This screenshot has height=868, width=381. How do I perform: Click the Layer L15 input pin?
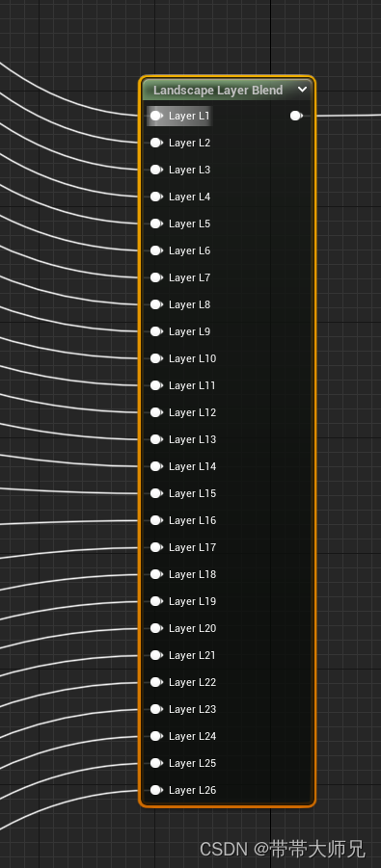tap(156, 493)
